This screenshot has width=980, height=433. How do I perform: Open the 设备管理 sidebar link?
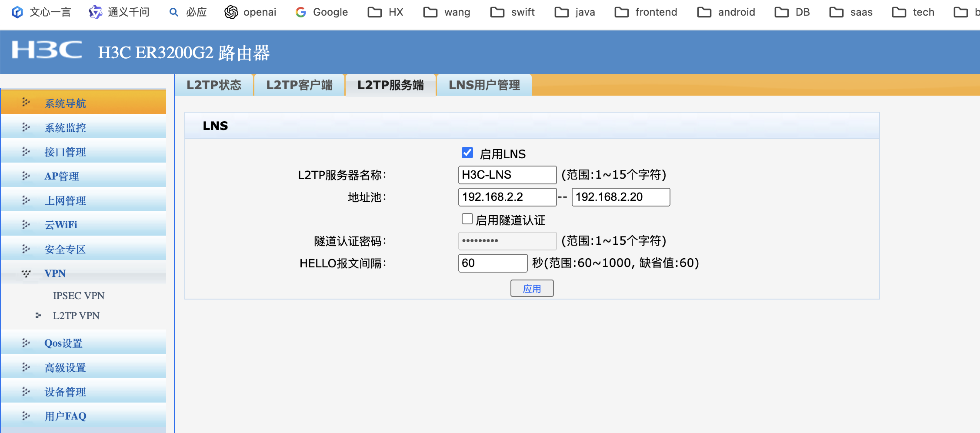65,392
